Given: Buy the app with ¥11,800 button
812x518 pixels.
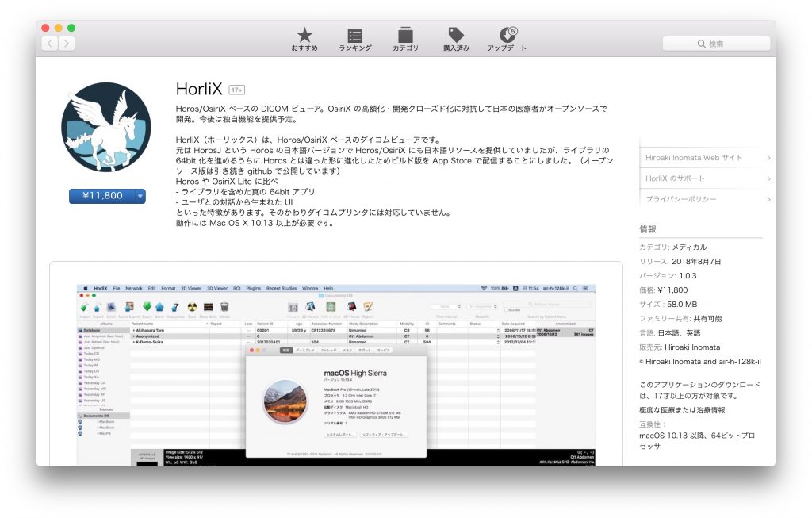Looking at the screenshot, I should [x=101, y=196].
